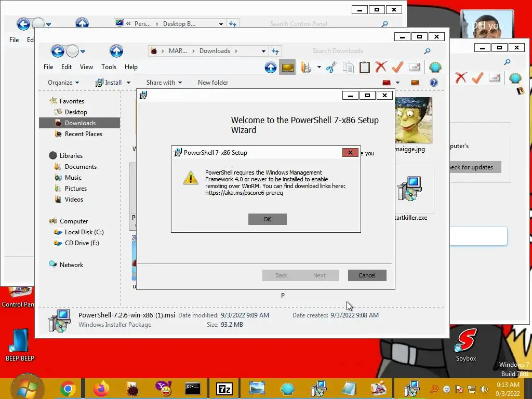532x399 pixels.
Task: Click the folder tools icon in Downloads toolbar
Action: 306,67
